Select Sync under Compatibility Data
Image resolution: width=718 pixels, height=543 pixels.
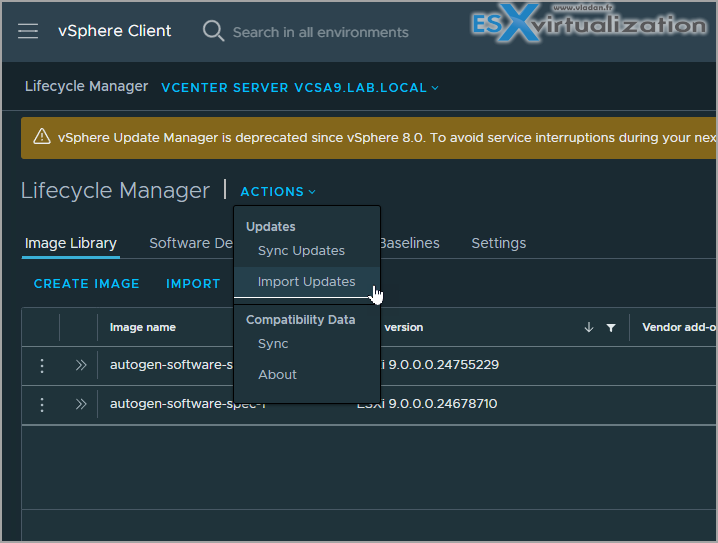tap(273, 343)
